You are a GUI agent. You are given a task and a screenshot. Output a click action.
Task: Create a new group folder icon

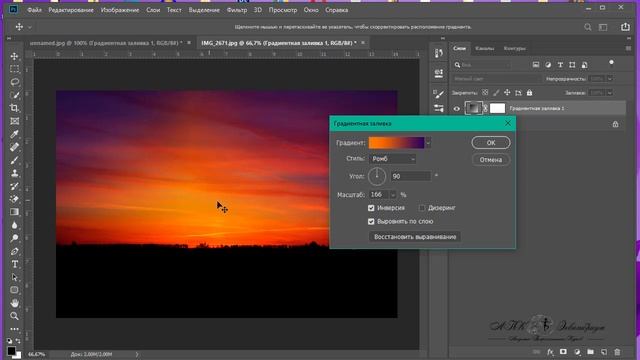[590, 352]
